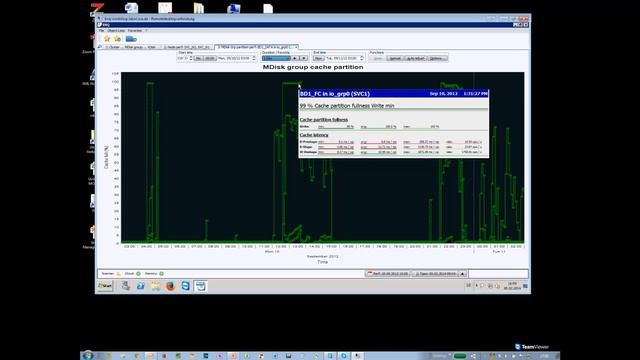Click the plain yellow star favorites icon
This screenshot has height=360, width=640.
tap(107, 39)
